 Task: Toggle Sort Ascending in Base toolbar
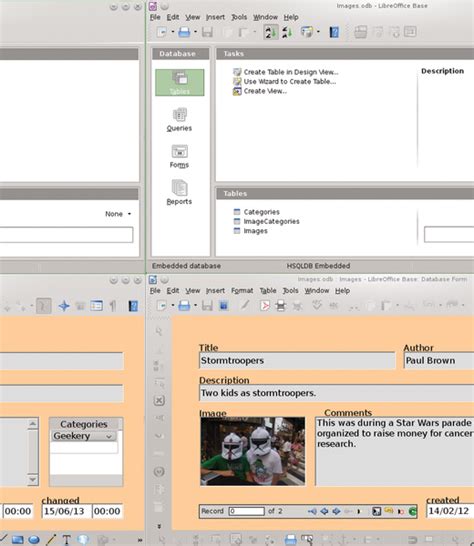[271, 32]
